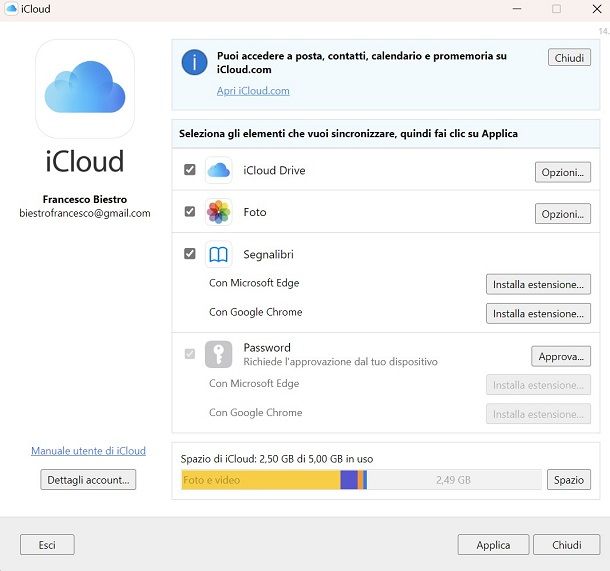
Task: Click the Foto colorful flower icon
Action: [x=219, y=212]
